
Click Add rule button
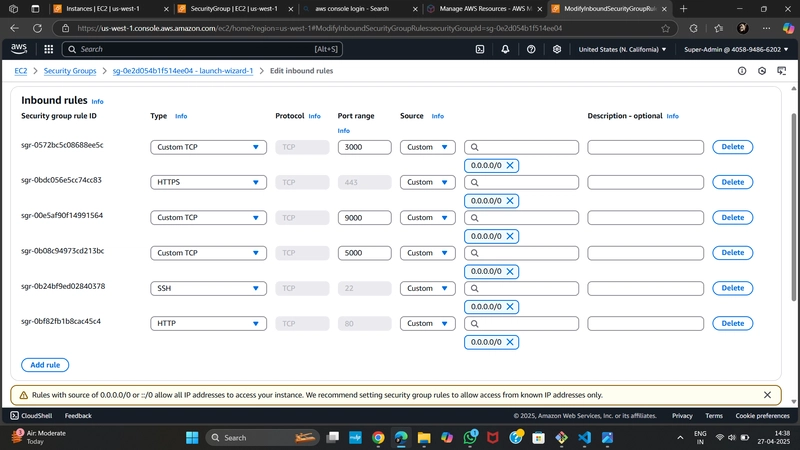(45, 365)
